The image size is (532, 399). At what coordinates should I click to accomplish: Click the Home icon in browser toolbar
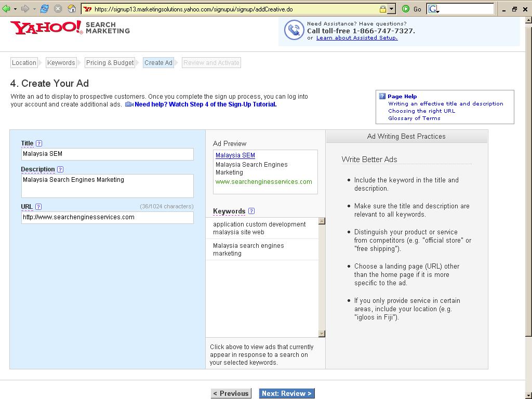[72, 9]
